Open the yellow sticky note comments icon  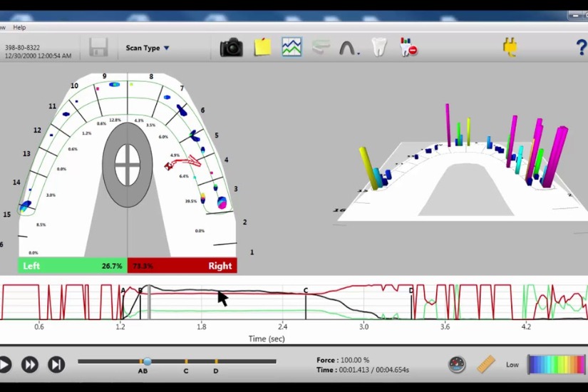pos(262,47)
